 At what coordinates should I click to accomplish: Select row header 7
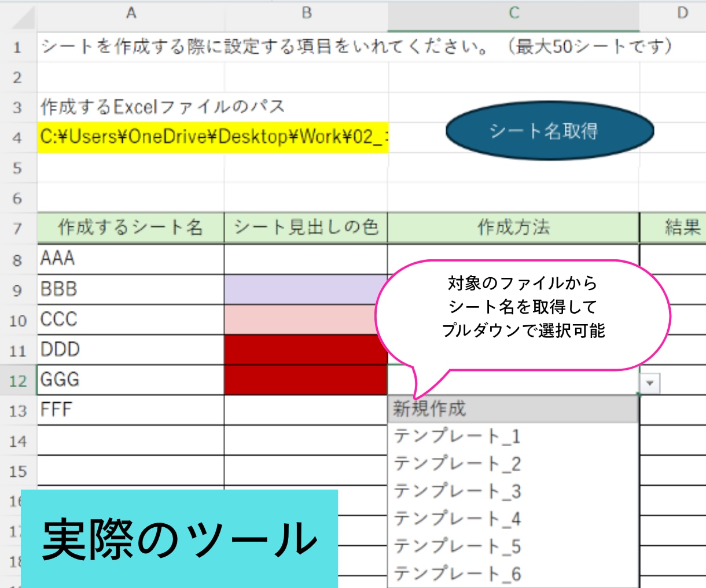[18, 228]
